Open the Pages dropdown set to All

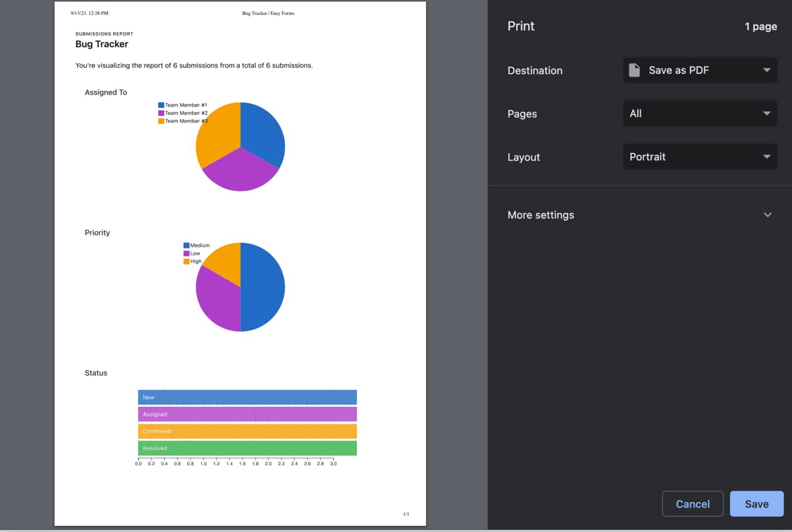699,114
